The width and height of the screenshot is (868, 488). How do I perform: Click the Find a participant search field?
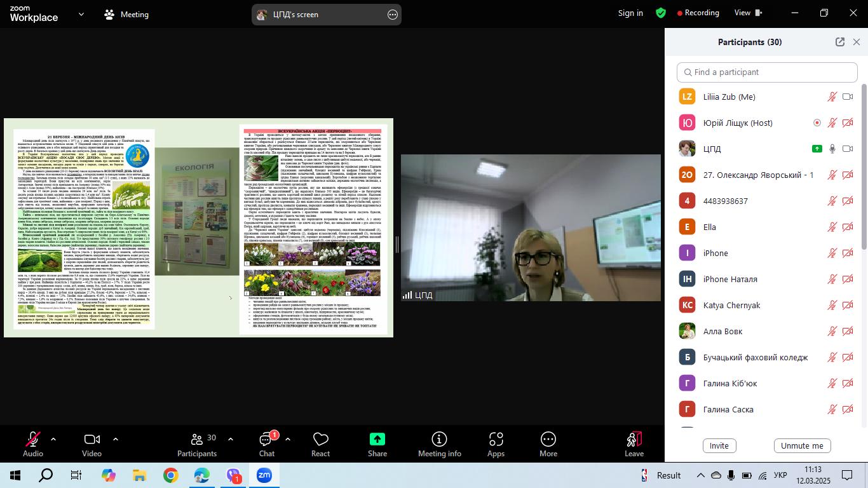tap(766, 72)
